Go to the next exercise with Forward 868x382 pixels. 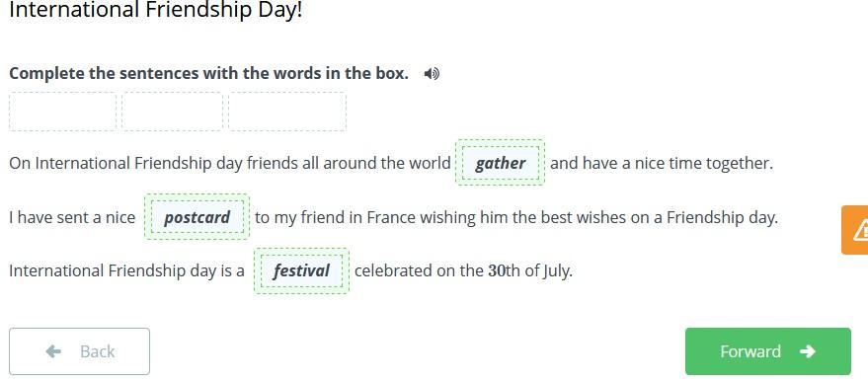(768, 351)
